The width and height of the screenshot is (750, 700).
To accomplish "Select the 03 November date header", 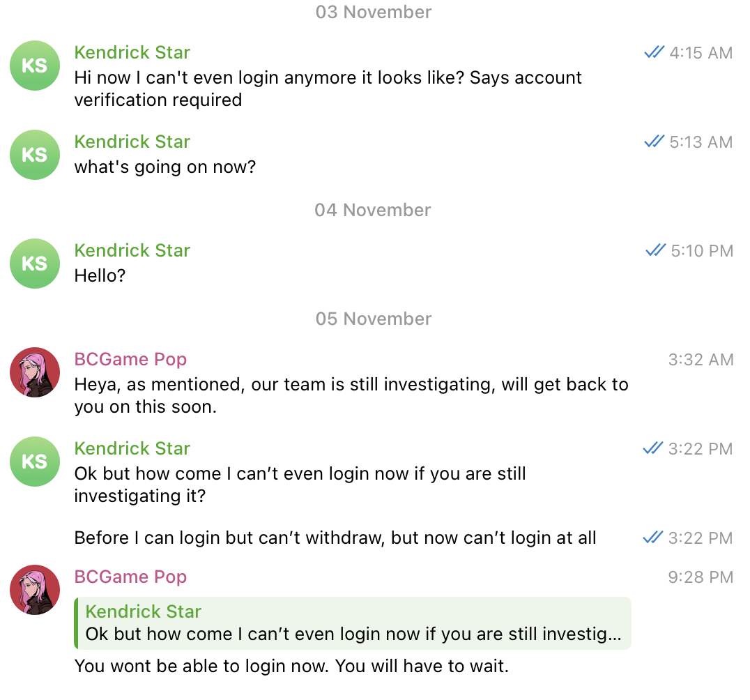I will point(374,12).
